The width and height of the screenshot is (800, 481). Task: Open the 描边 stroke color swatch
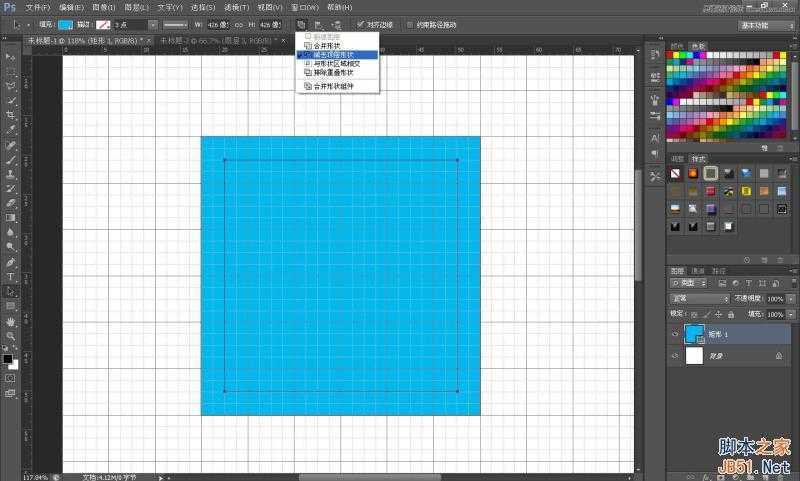tap(103, 24)
